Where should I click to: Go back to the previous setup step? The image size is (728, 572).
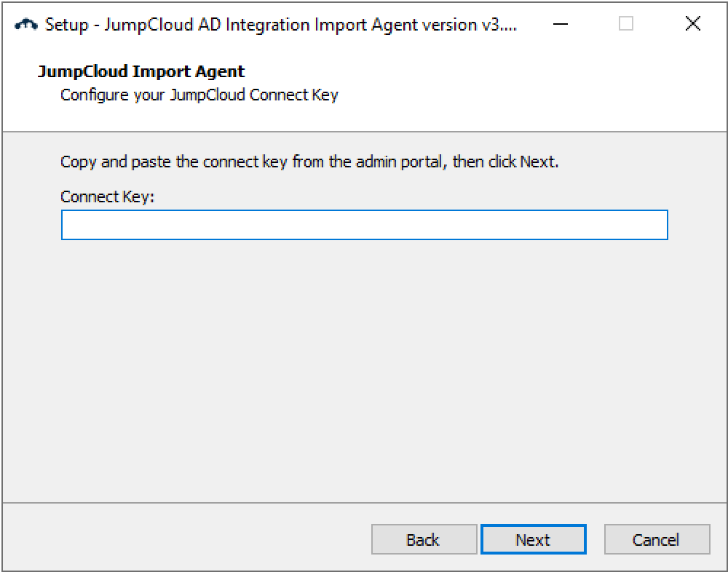[424, 539]
